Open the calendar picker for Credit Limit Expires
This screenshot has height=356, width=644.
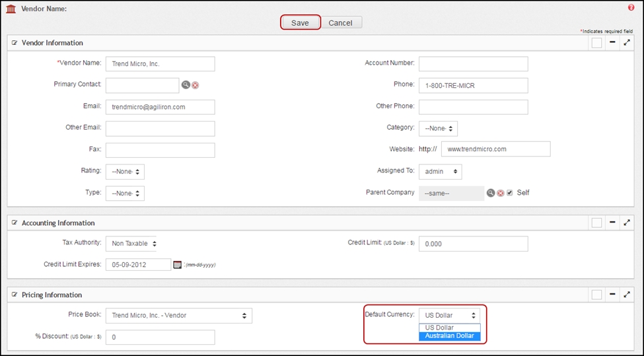(178, 264)
